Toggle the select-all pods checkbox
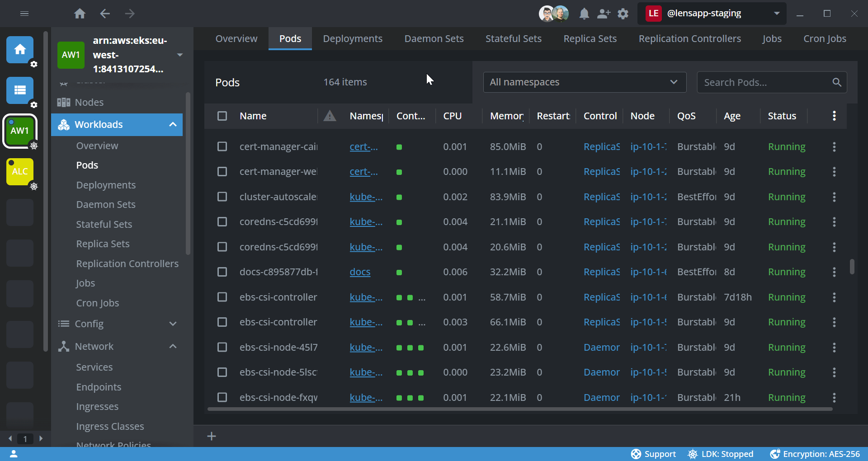 [222, 116]
